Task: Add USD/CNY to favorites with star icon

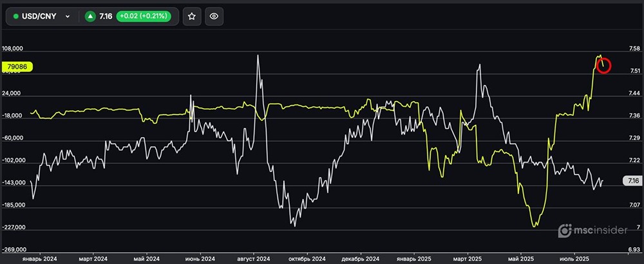Action: pos(191,17)
